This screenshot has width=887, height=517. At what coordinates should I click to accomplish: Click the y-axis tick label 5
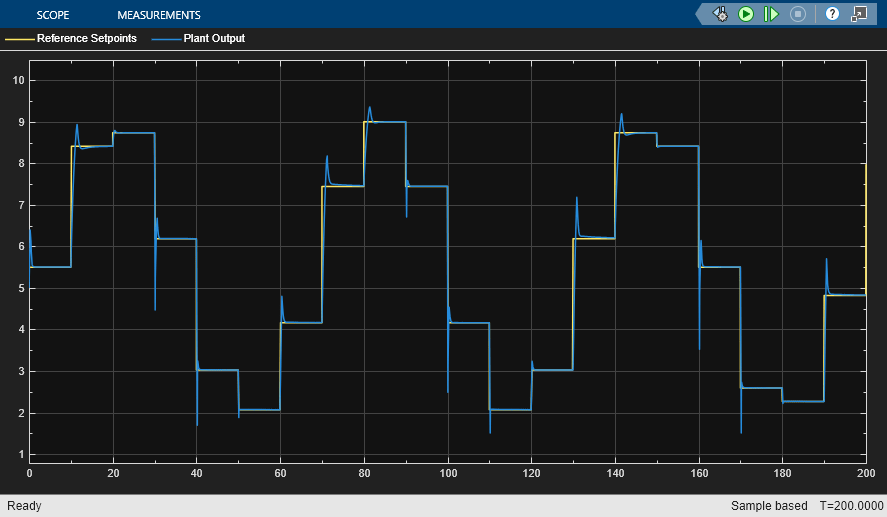[x=19, y=288]
